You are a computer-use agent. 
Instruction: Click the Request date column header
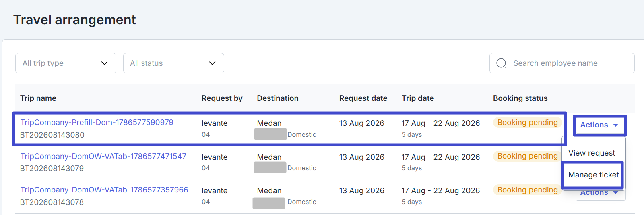(363, 98)
